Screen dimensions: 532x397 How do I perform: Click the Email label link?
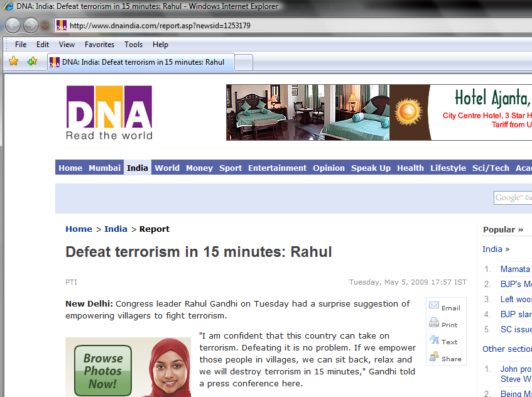click(451, 308)
